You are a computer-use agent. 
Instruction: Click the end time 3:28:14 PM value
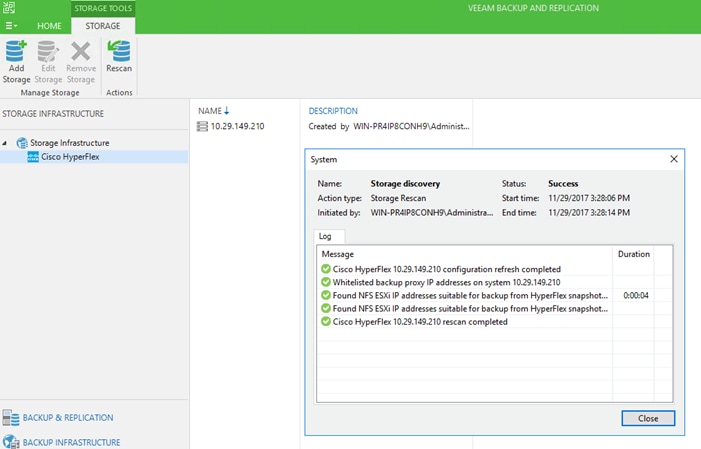point(589,212)
